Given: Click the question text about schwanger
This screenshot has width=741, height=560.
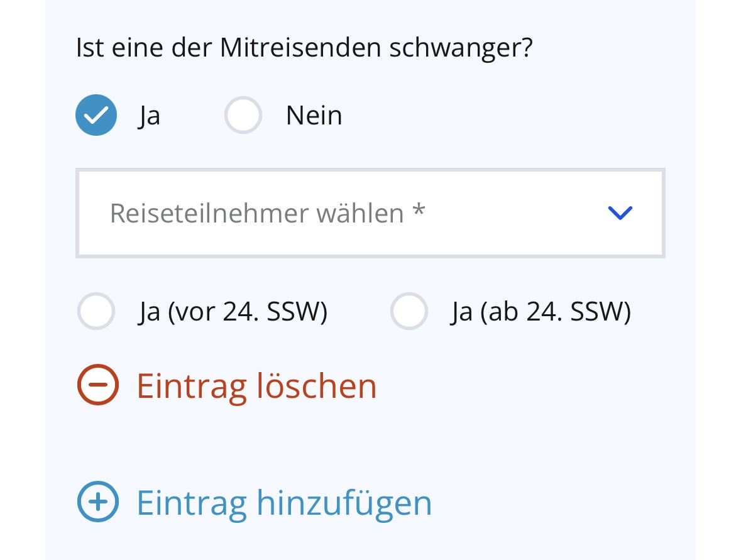Looking at the screenshot, I should point(304,48).
